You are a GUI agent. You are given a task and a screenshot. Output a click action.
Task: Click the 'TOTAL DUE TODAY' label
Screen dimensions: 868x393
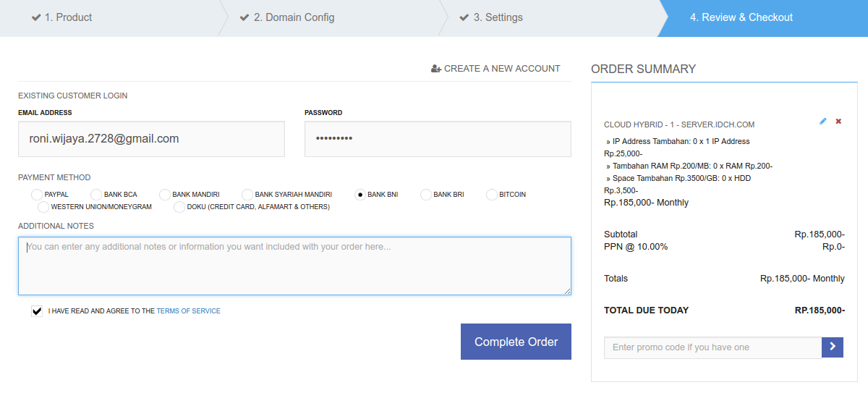click(x=646, y=310)
